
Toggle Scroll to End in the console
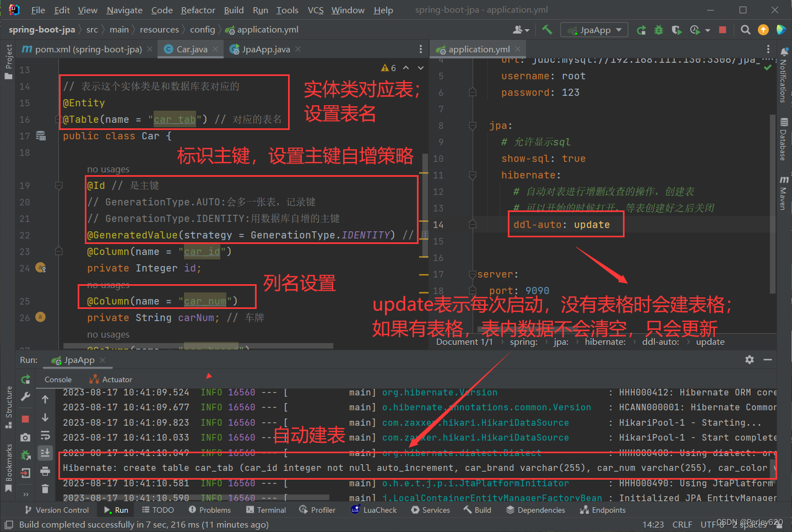click(x=45, y=453)
